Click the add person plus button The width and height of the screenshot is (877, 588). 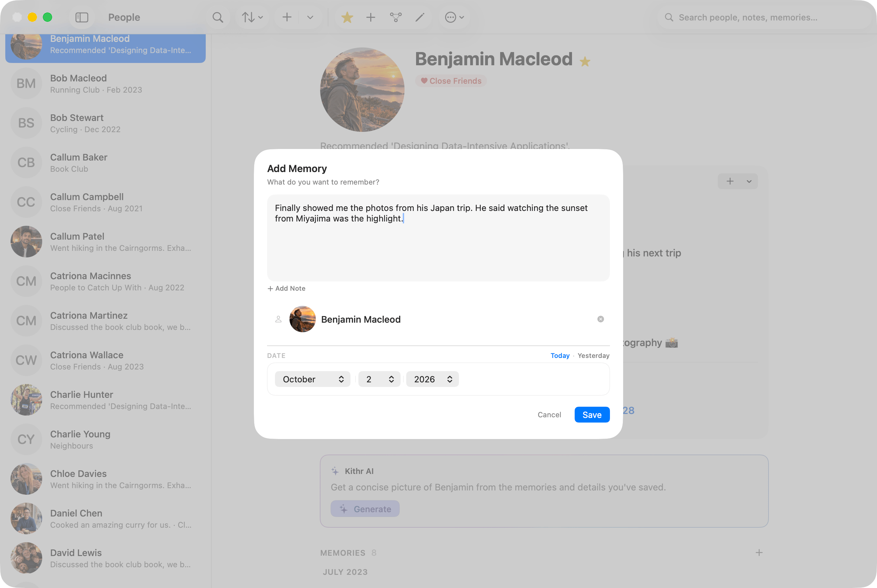coord(287,17)
